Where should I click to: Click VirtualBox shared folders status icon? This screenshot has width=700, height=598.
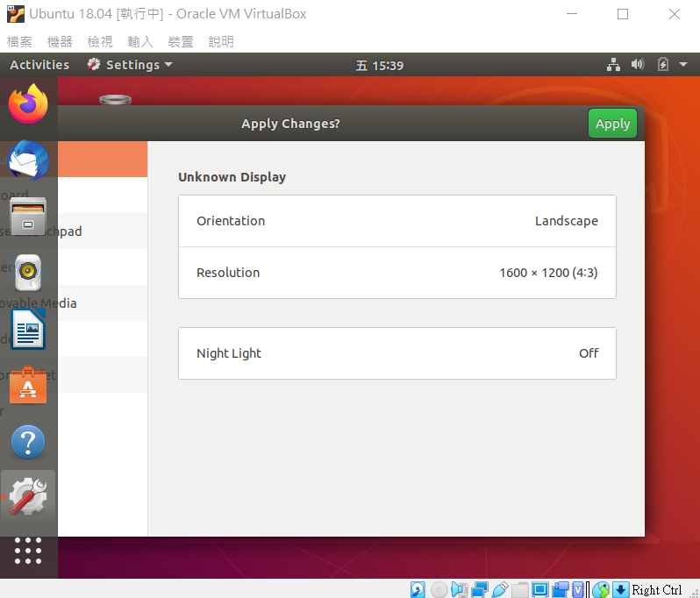point(519,589)
